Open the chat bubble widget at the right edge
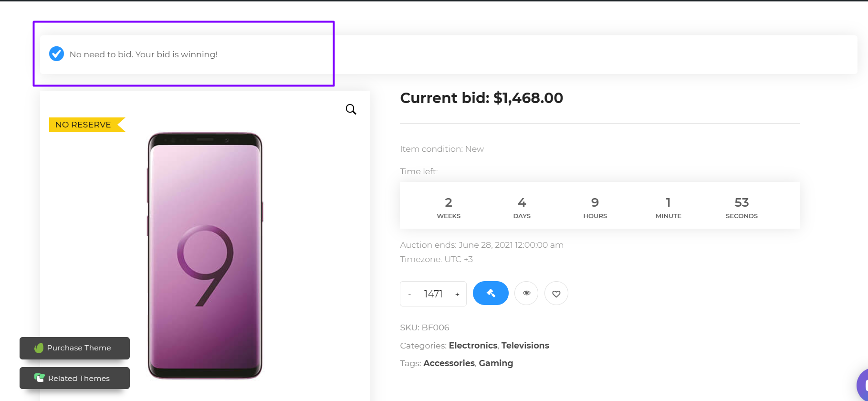868x401 pixels. (863, 384)
